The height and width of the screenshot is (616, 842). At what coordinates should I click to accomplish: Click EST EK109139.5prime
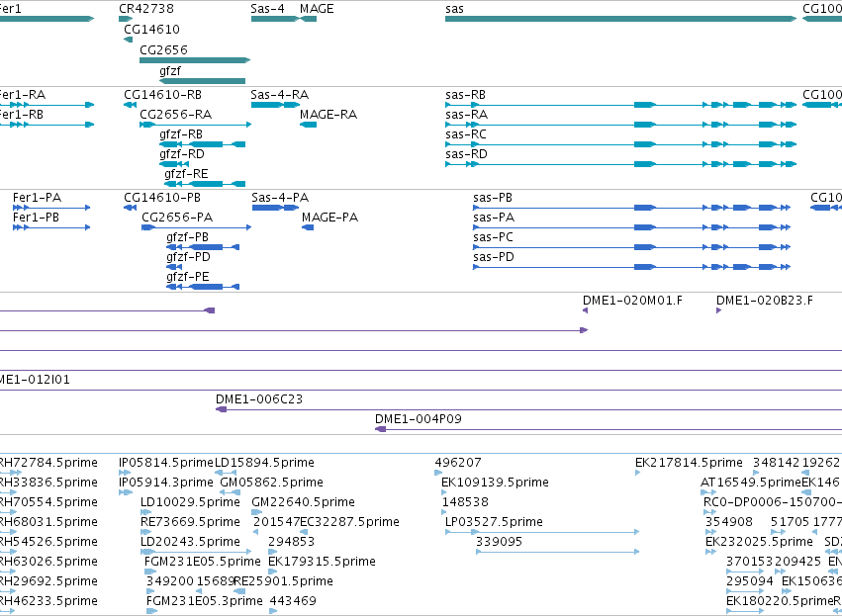pos(444,492)
